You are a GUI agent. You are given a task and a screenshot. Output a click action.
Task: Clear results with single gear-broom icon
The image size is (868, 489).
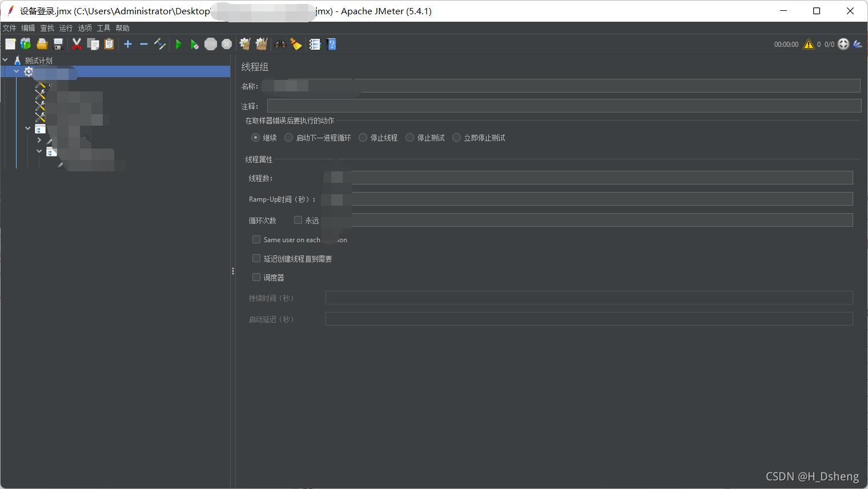[245, 44]
